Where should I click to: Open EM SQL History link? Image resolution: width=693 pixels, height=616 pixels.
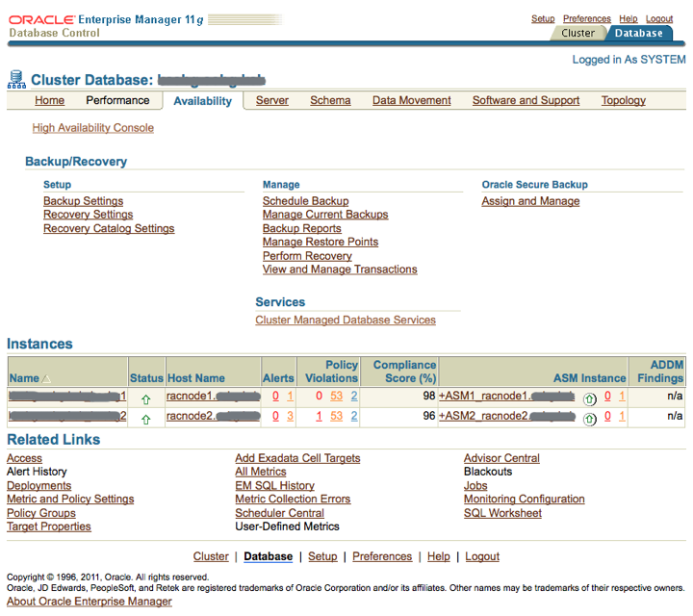[x=274, y=486]
